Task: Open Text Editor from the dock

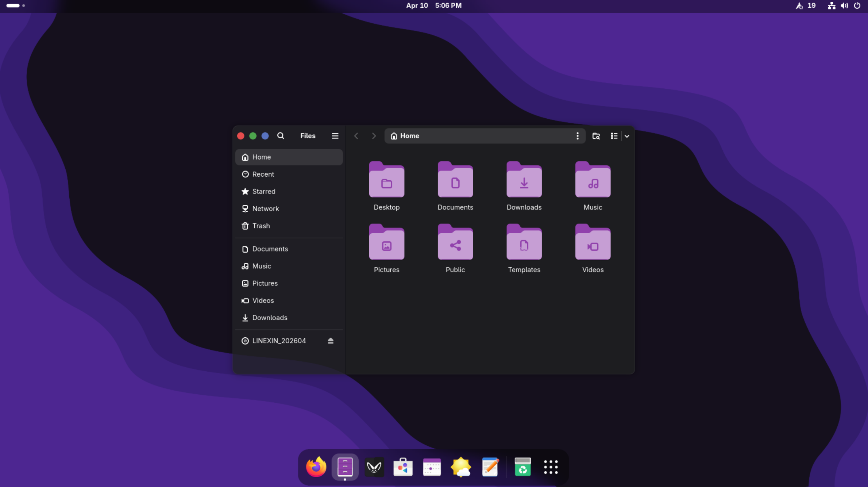Action: (490, 467)
